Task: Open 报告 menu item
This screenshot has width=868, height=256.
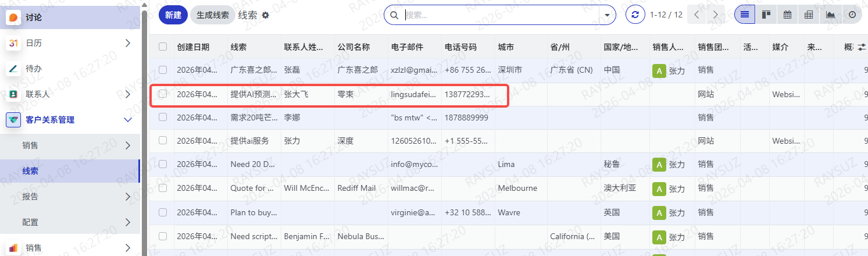Action: [x=70, y=197]
